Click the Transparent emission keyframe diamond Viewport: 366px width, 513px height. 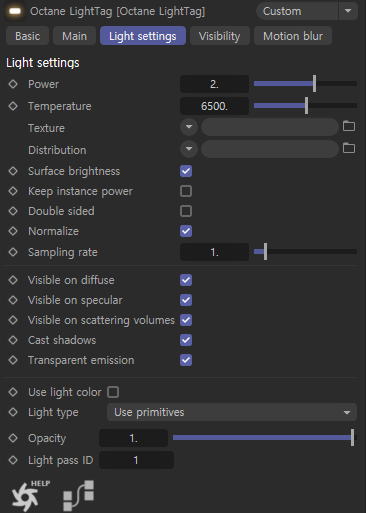point(13,360)
